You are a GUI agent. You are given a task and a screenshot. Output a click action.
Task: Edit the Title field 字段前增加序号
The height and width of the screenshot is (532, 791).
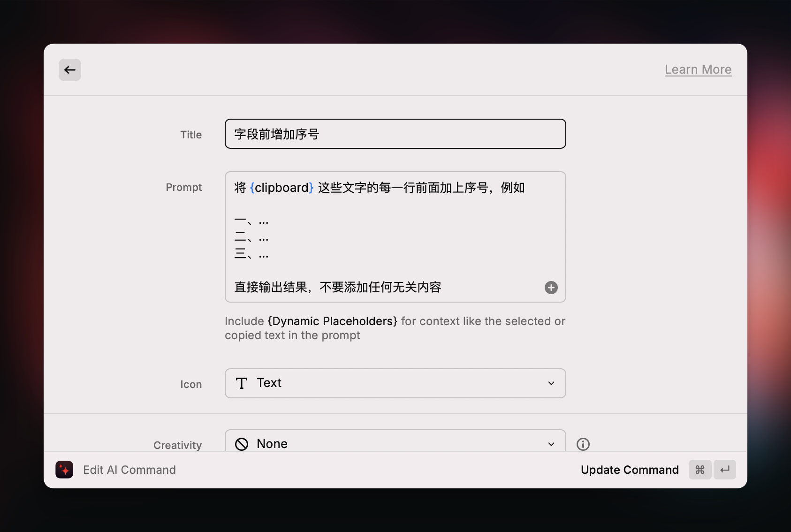[x=395, y=134]
